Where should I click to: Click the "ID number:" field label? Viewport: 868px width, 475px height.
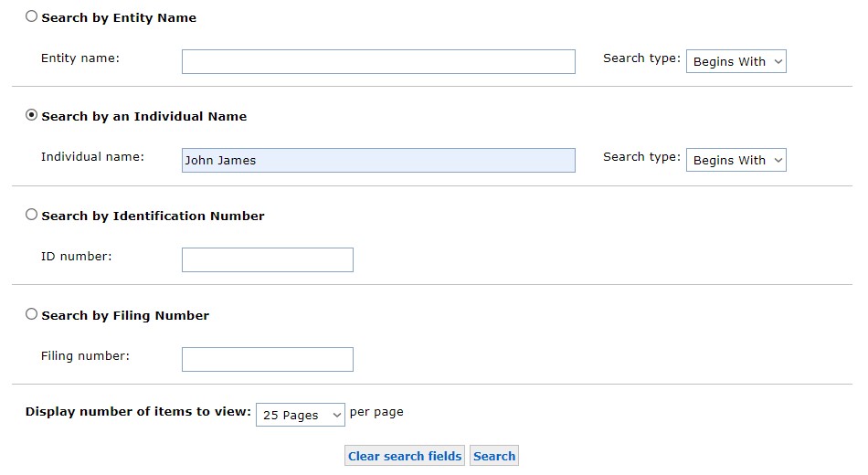click(x=77, y=257)
